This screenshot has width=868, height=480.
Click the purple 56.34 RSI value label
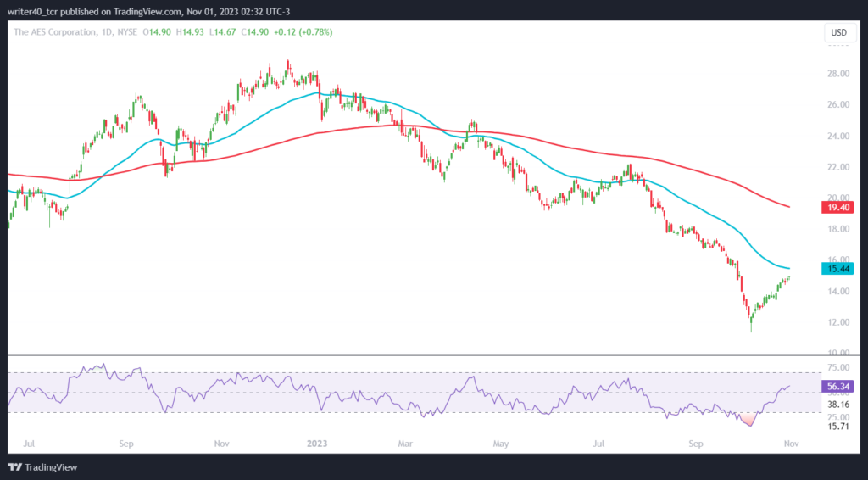click(x=837, y=387)
